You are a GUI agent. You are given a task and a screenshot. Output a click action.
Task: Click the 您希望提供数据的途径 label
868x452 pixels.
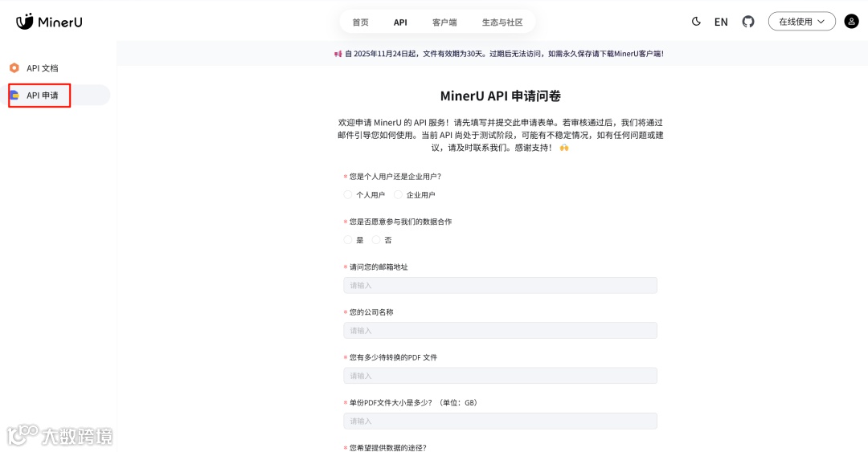tap(387, 447)
